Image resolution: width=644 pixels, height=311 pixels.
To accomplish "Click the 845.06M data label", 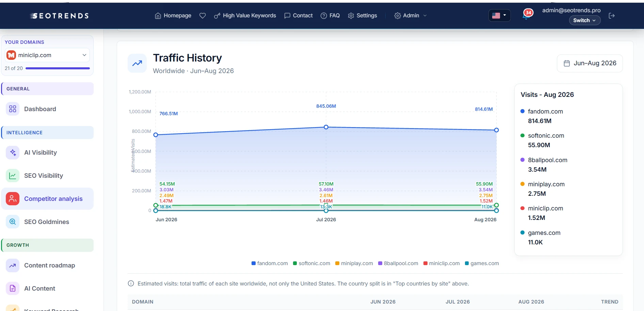I will coord(326,106).
